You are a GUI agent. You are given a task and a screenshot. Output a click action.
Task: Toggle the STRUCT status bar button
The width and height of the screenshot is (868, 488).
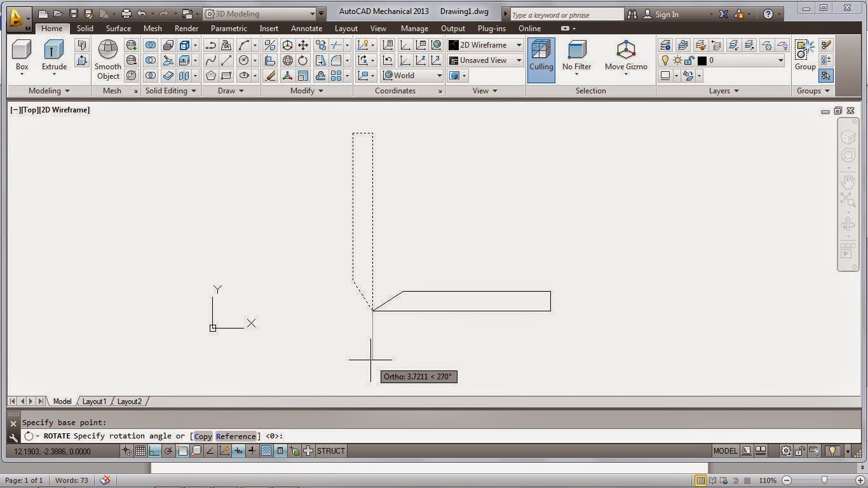pos(331,451)
